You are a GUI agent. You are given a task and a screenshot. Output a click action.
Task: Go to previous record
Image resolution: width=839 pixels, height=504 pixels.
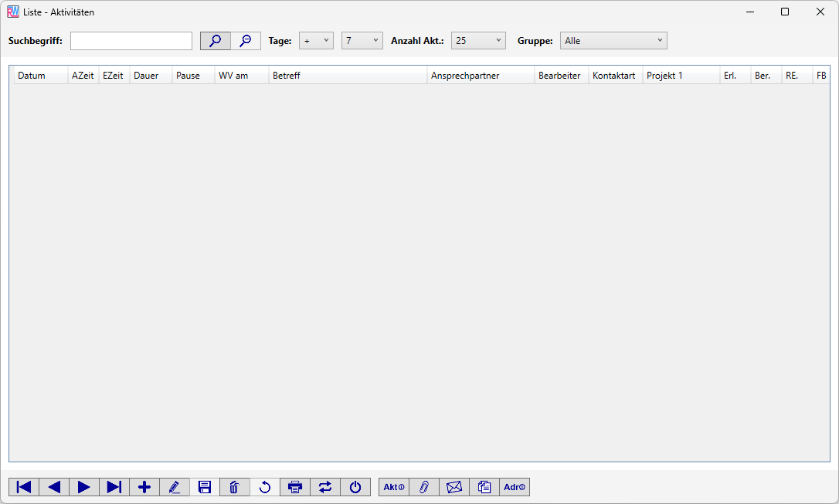54,487
